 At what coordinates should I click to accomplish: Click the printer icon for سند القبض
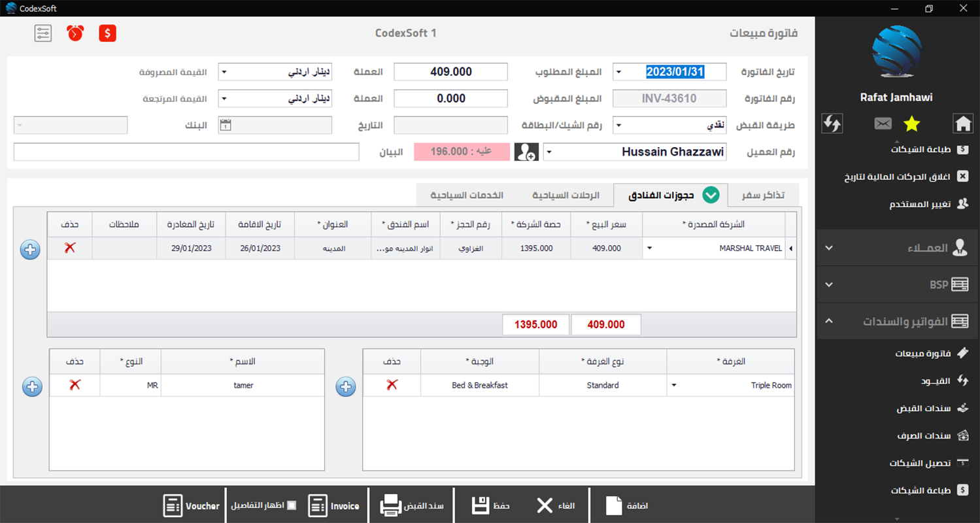390,506
